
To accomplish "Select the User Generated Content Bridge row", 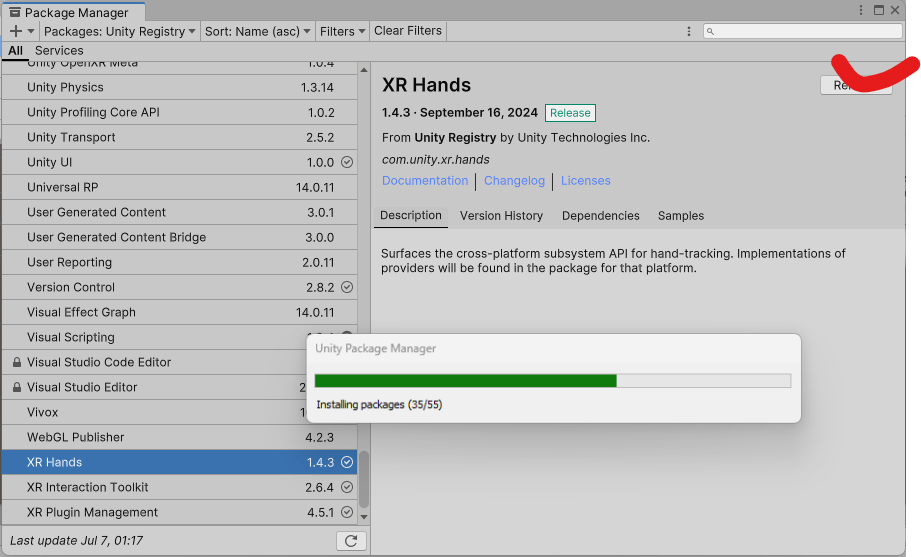I will pos(179,237).
